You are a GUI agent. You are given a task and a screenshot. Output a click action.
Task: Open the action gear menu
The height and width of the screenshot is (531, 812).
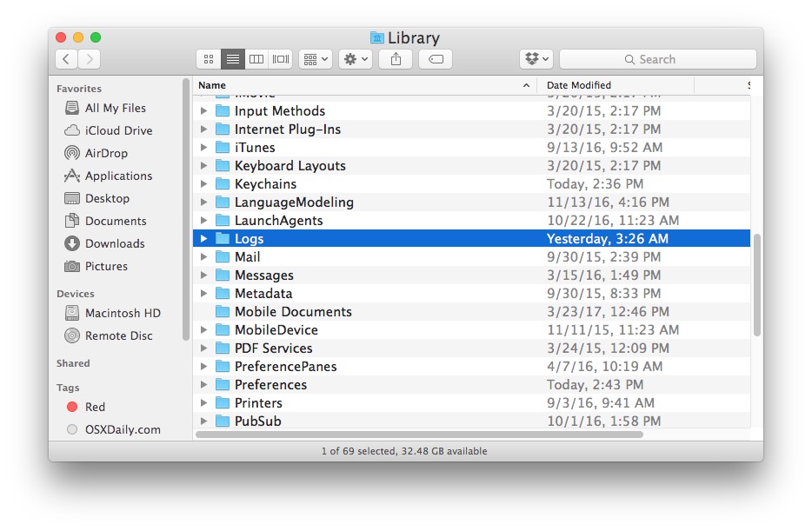(x=355, y=59)
